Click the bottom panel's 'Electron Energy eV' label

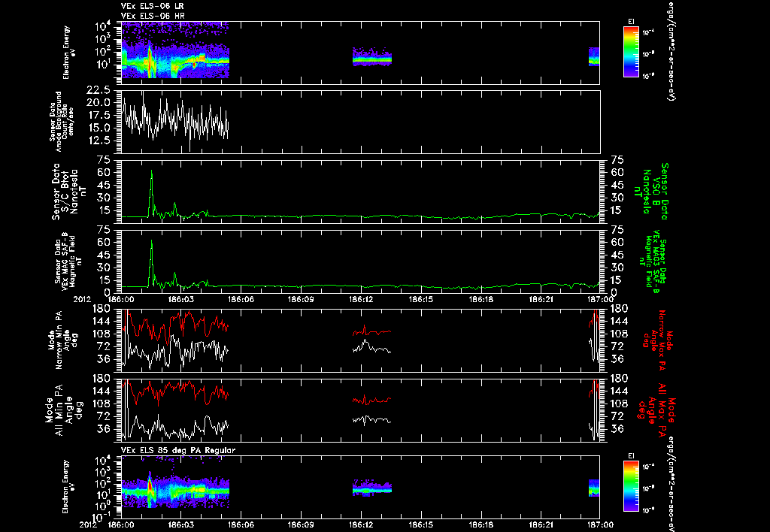pos(69,487)
